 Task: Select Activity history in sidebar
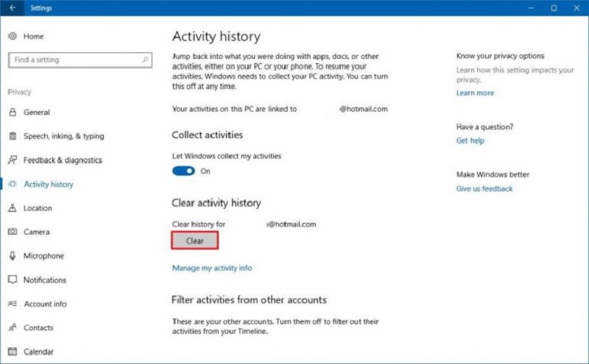(x=49, y=185)
